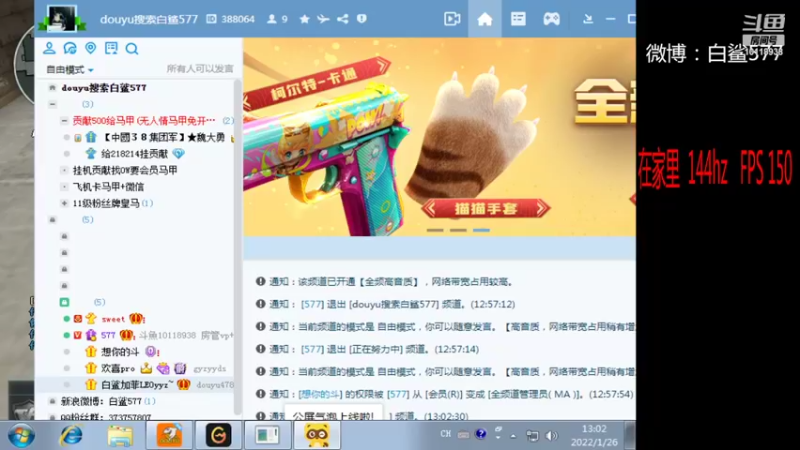Click the green locked channel icon with (5)
Image resolution: width=800 pixels, height=450 pixels.
[x=64, y=302]
